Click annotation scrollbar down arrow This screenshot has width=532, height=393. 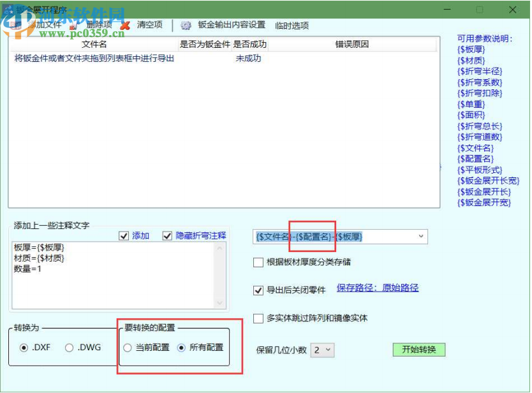(219, 303)
